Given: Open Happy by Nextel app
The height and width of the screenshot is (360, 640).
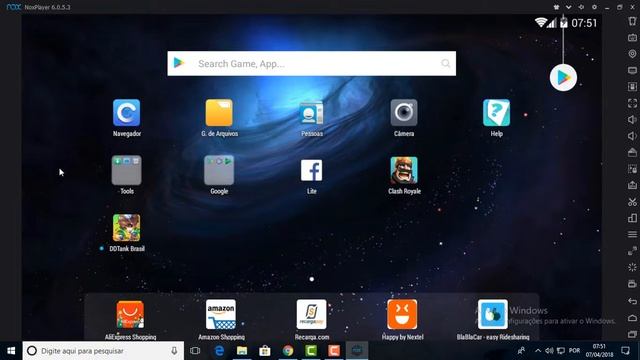Looking at the screenshot, I should click(x=402, y=315).
